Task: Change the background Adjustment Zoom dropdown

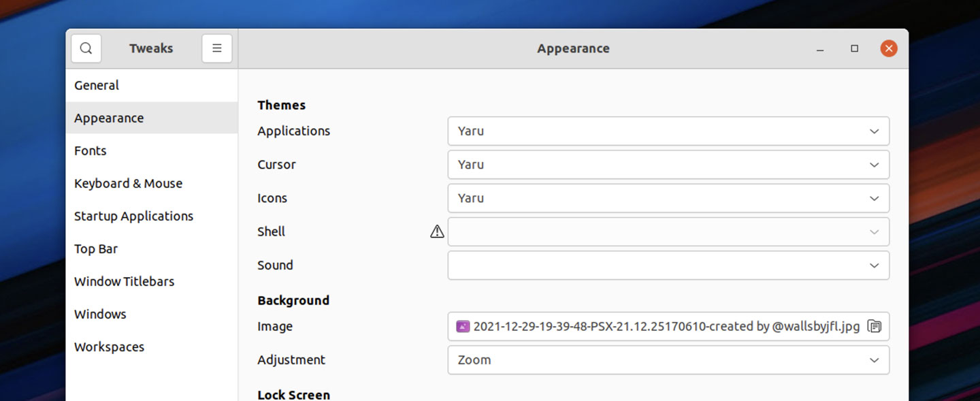Action: point(668,359)
